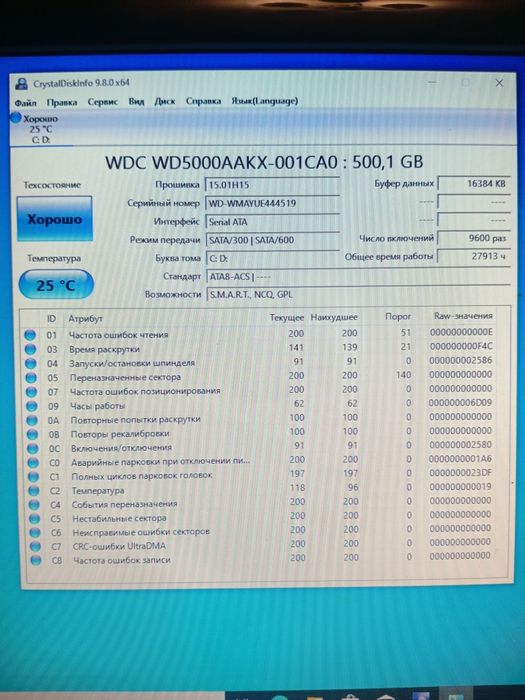Click the status circle for attribute C1
The width and height of the screenshot is (525, 700).
pyautogui.click(x=33, y=476)
